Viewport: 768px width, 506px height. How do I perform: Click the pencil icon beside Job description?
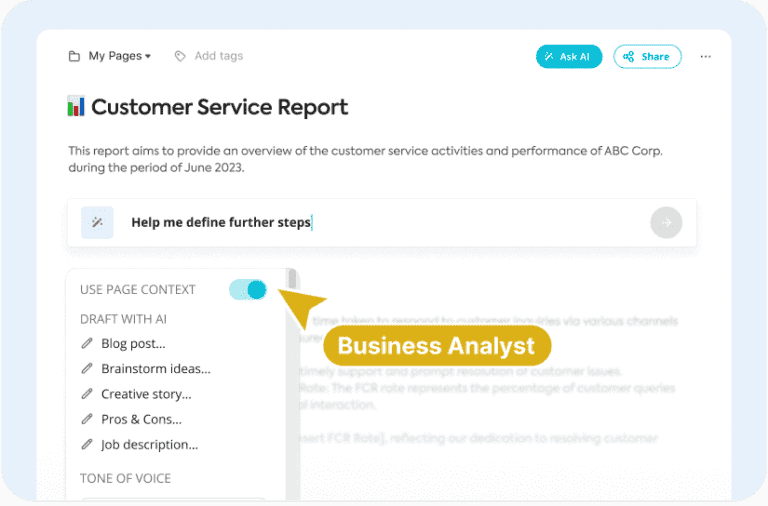(x=87, y=445)
